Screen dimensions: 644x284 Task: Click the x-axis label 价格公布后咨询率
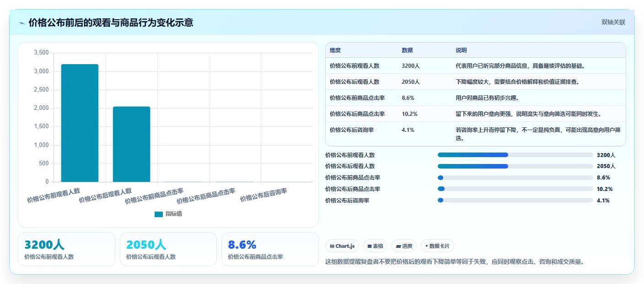coord(263,195)
